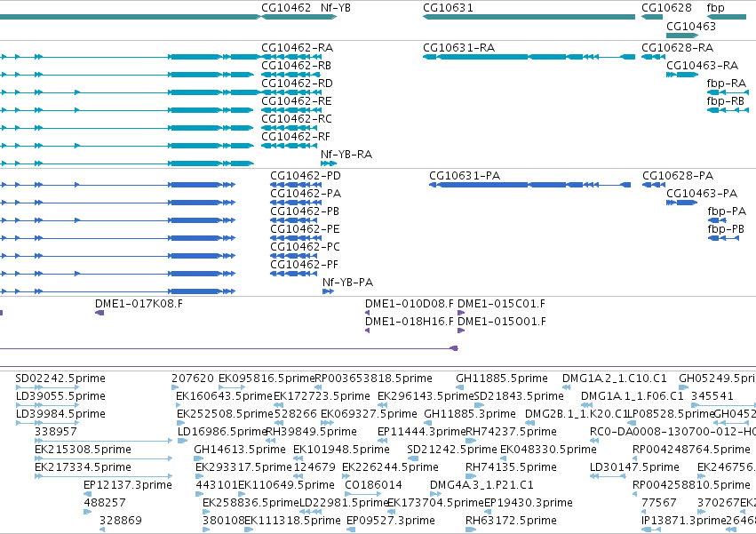This screenshot has height=534, width=756.
Task: Select the LD39984.5prime EST label
Action: point(60,414)
